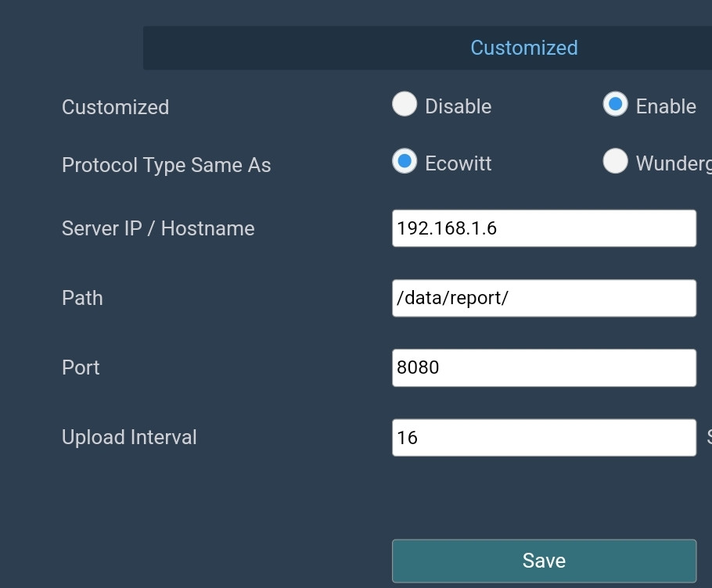Screen dimensions: 712x588
Task: Focus the Path field containing /data/report/
Action: pyautogui.click(x=544, y=298)
